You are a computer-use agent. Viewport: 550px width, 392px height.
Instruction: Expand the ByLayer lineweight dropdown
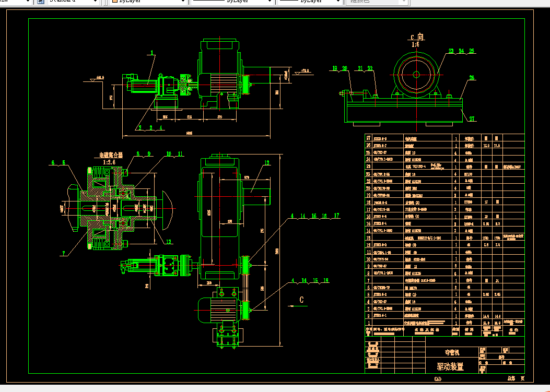pyautogui.click(x=338, y=2)
